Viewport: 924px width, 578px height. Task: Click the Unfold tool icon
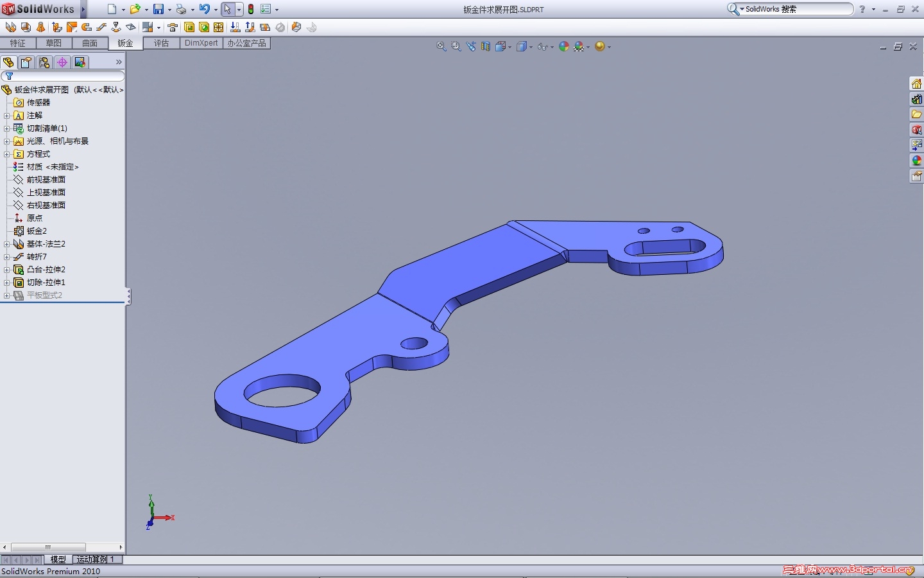tap(235, 27)
